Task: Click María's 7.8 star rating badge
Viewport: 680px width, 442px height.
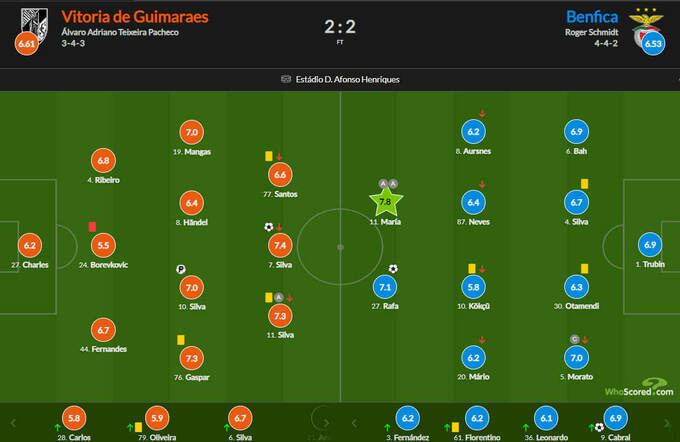Action: click(x=386, y=204)
